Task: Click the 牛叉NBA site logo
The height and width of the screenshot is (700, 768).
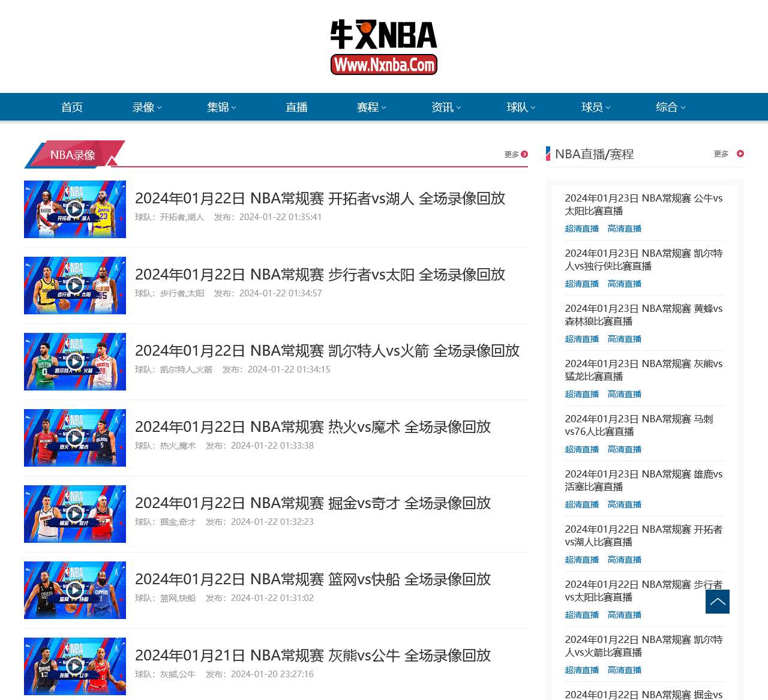Action: click(x=384, y=46)
